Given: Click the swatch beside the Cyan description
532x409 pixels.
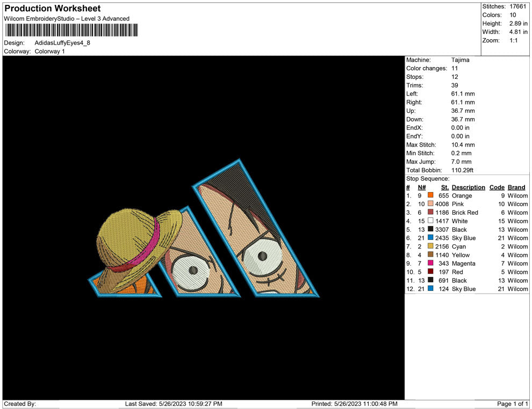Looking at the screenshot, I should pyautogui.click(x=430, y=246).
